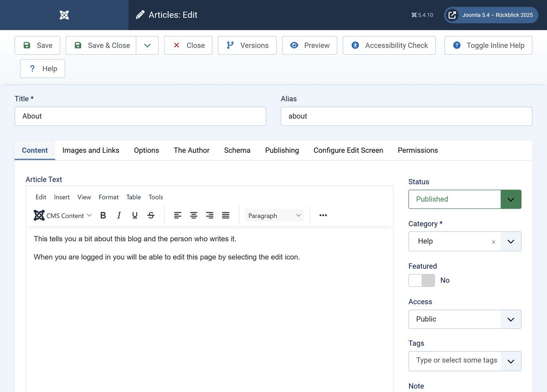
Task: Expand the Tags selection dropdown
Action: [x=511, y=361]
